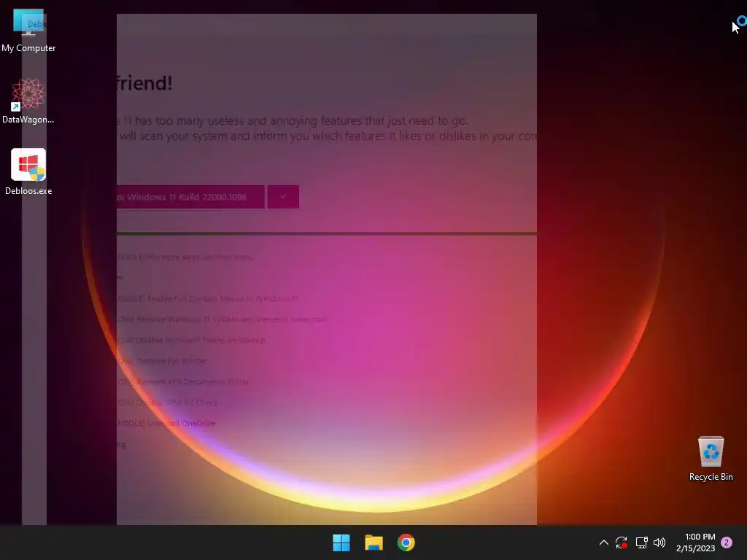Expand the dropdown beside the Analyze button

(283, 197)
